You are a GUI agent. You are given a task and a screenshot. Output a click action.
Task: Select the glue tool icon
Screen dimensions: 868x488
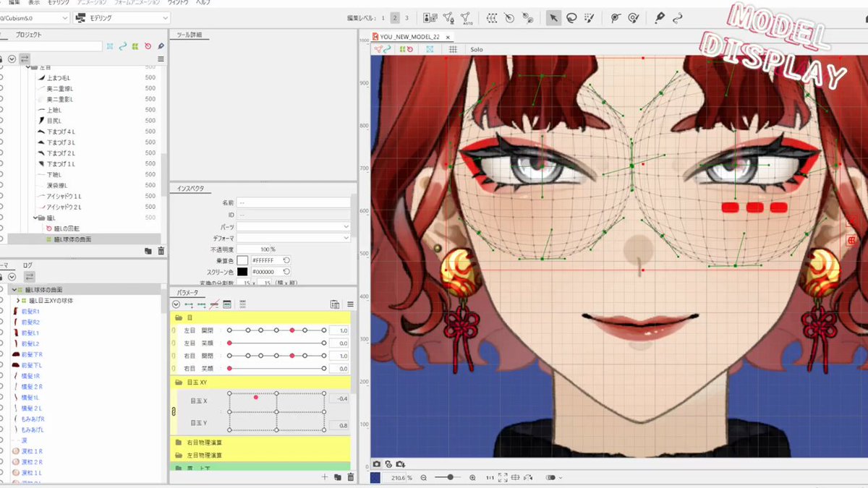[616, 17]
